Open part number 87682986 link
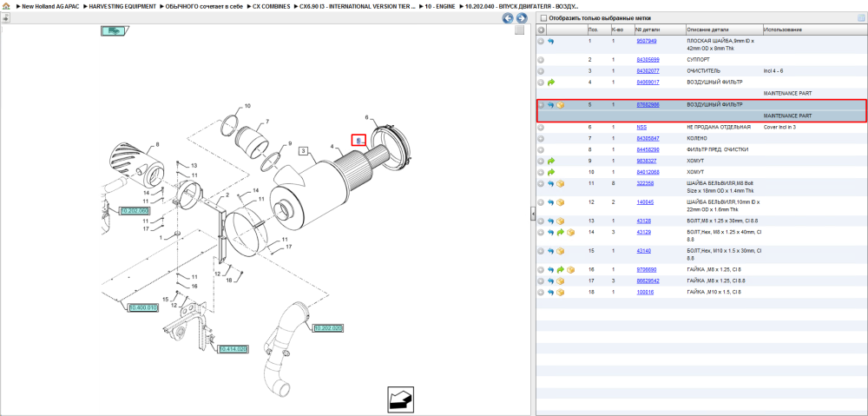Screen dimensions: 868x416 click(648, 105)
